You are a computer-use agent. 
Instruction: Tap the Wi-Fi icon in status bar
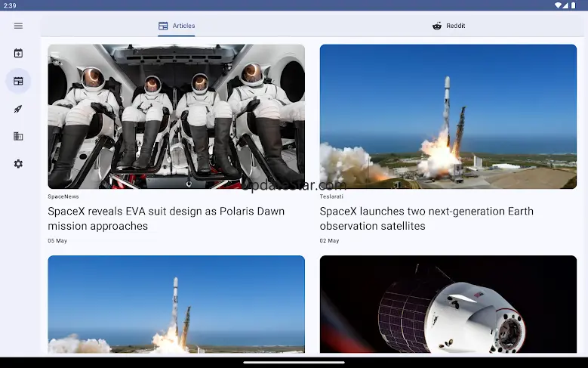[558, 5]
